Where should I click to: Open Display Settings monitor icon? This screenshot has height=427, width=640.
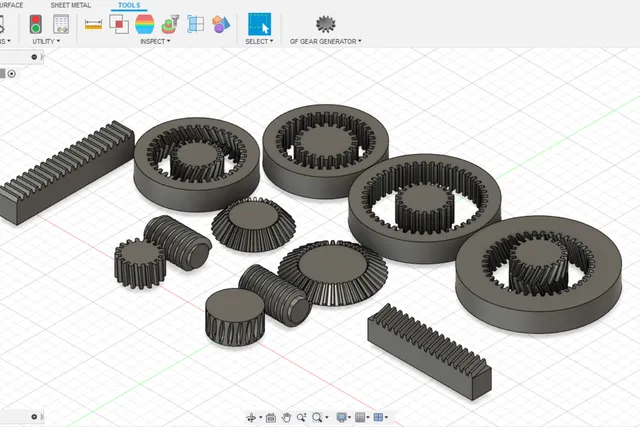click(x=341, y=417)
